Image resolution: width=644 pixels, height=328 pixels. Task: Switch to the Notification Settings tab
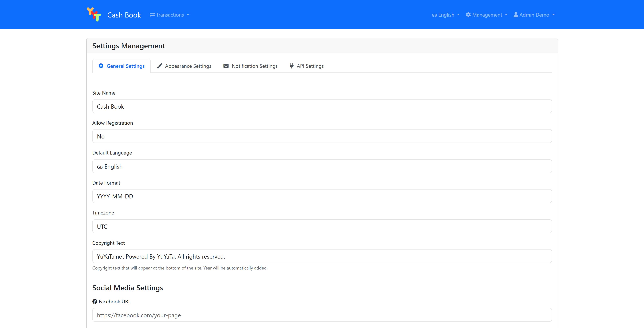click(x=255, y=66)
